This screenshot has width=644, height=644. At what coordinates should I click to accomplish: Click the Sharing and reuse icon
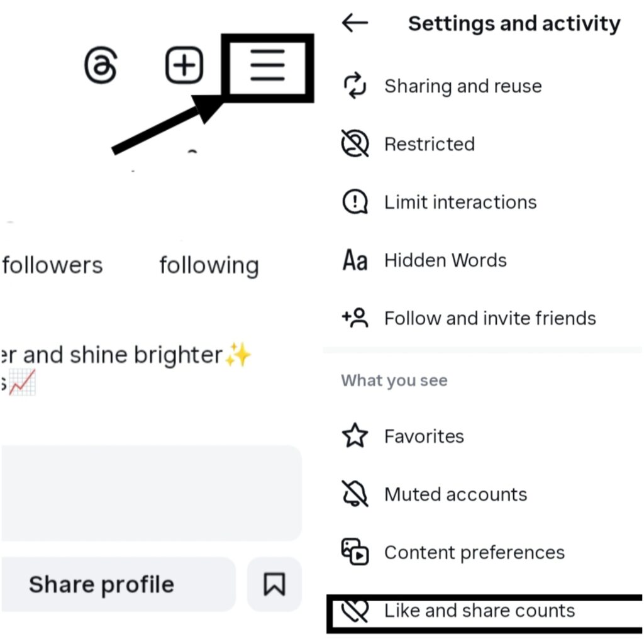(x=355, y=86)
